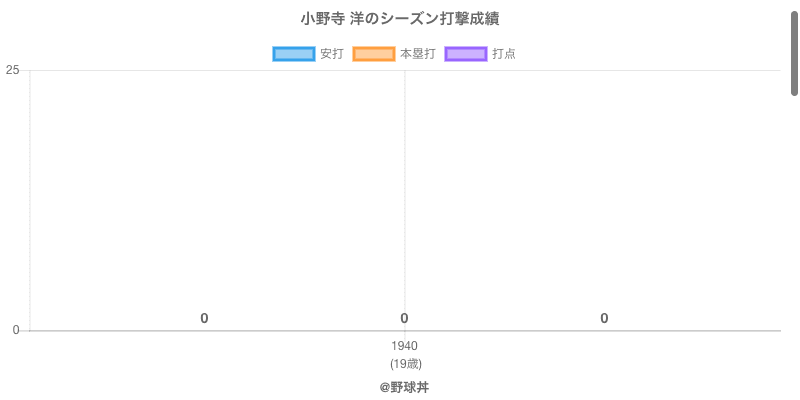800x400 pixels.
Task: Click the middle 0 data label above 1940
Action: click(x=404, y=318)
